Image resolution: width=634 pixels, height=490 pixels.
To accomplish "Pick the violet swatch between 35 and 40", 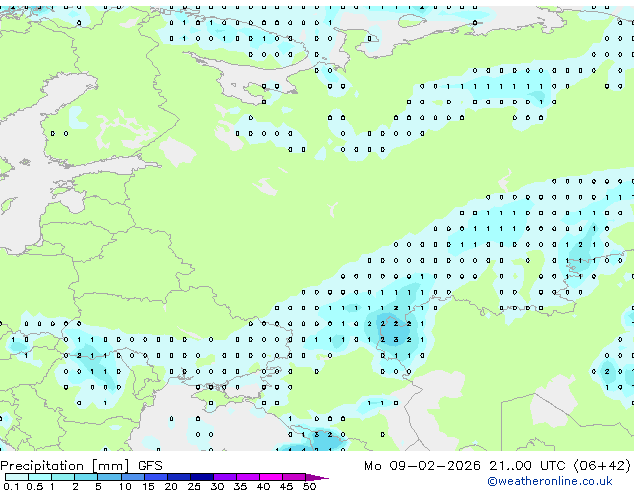I will click(x=248, y=477).
